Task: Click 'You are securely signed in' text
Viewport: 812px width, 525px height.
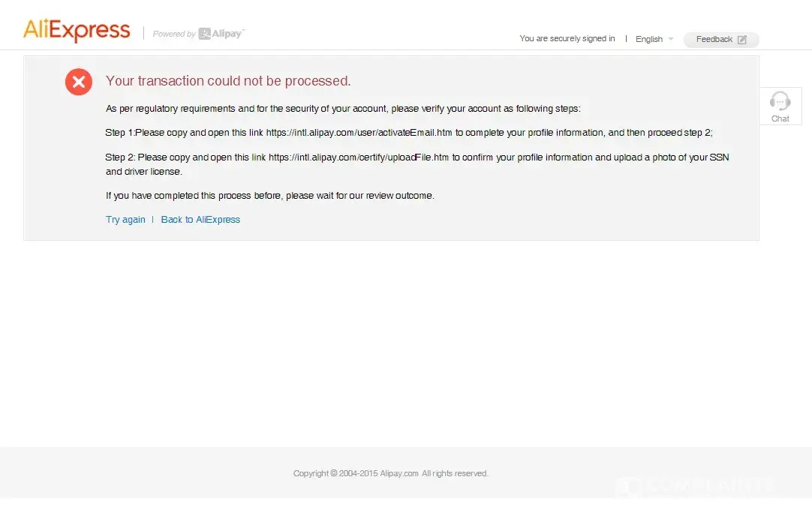Action: coord(567,39)
